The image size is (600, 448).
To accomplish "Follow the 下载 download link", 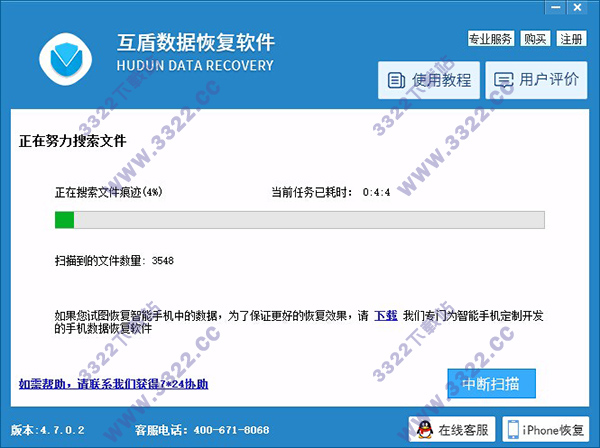I will [386, 316].
